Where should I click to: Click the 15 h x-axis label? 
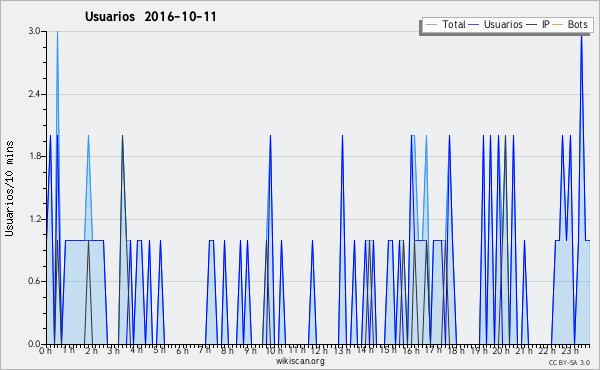[388, 350]
